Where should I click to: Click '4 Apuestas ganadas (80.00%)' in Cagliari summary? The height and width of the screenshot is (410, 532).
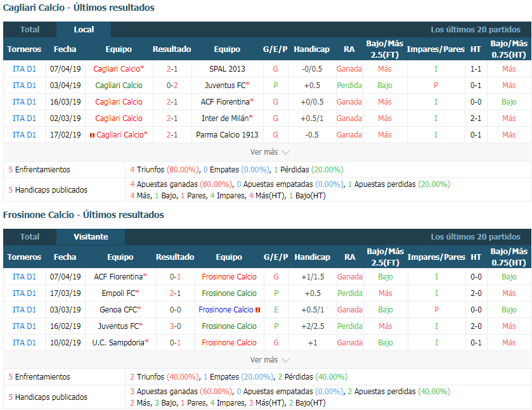[181, 184]
